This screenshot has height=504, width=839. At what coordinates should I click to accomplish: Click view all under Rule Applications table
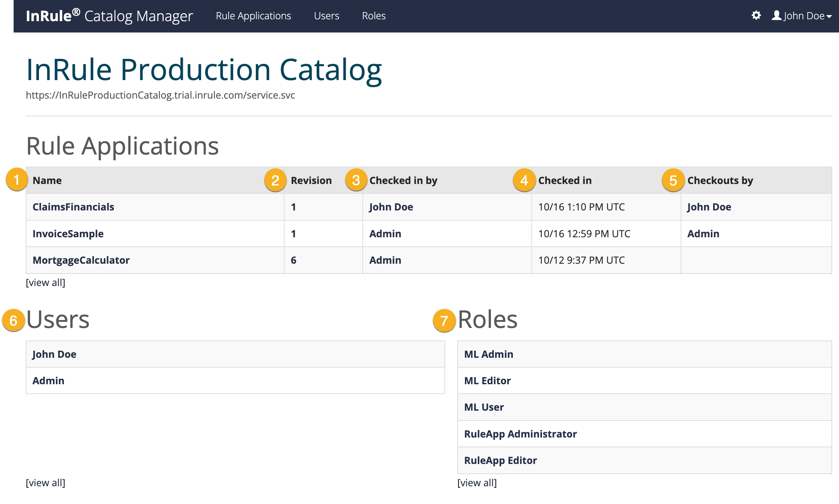[45, 283]
